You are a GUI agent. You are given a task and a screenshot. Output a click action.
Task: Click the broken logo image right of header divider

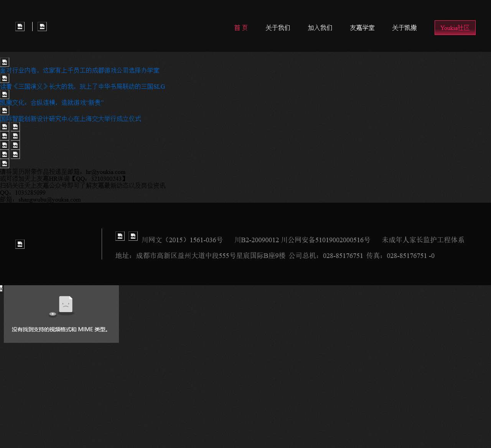click(x=42, y=26)
